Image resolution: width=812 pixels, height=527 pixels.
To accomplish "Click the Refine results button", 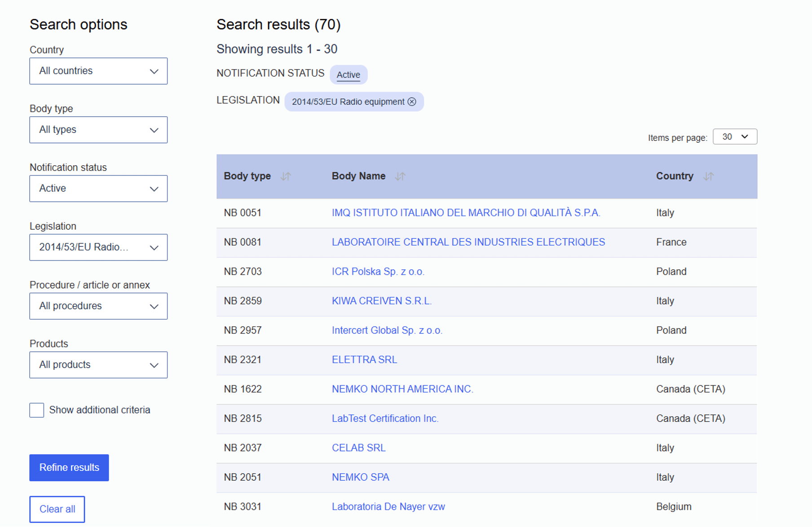I will coord(69,468).
